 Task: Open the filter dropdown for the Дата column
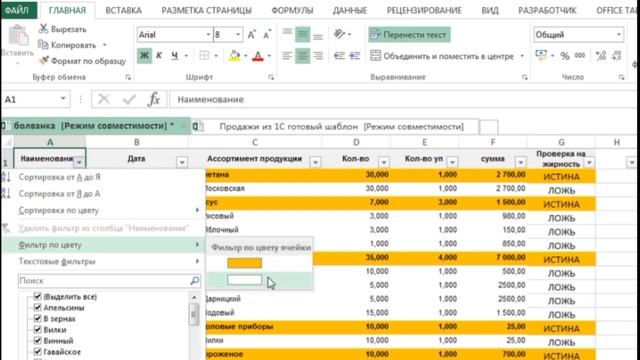point(182,162)
